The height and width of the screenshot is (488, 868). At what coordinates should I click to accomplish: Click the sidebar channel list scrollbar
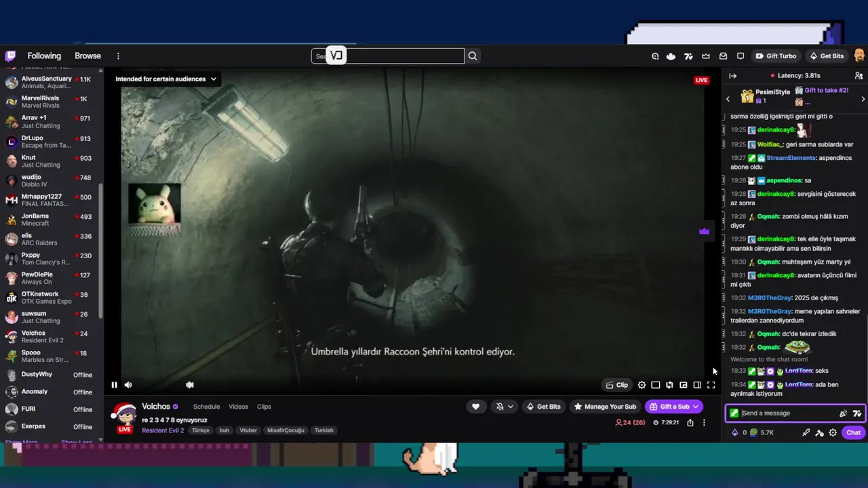pyautogui.click(x=101, y=251)
